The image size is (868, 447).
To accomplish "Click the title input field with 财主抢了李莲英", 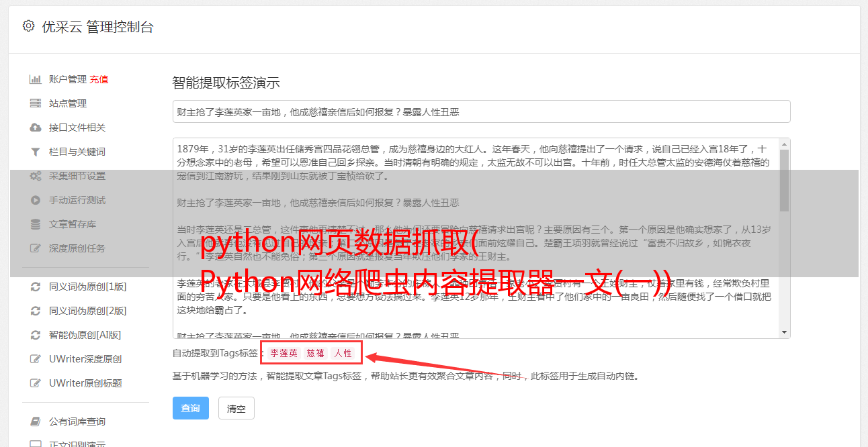I will 481,111.
